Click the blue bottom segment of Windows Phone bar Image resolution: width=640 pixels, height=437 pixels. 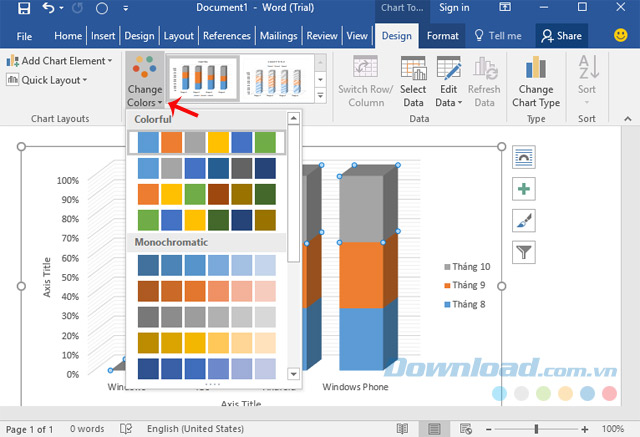click(361, 339)
